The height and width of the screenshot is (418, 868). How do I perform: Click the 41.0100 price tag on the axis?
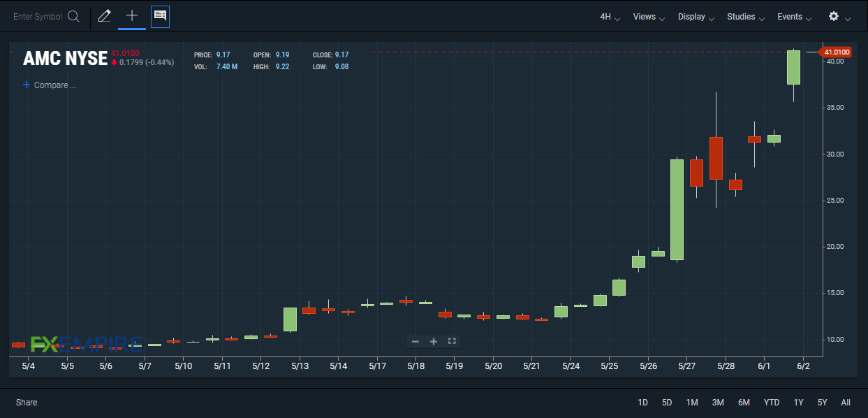pos(837,52)
